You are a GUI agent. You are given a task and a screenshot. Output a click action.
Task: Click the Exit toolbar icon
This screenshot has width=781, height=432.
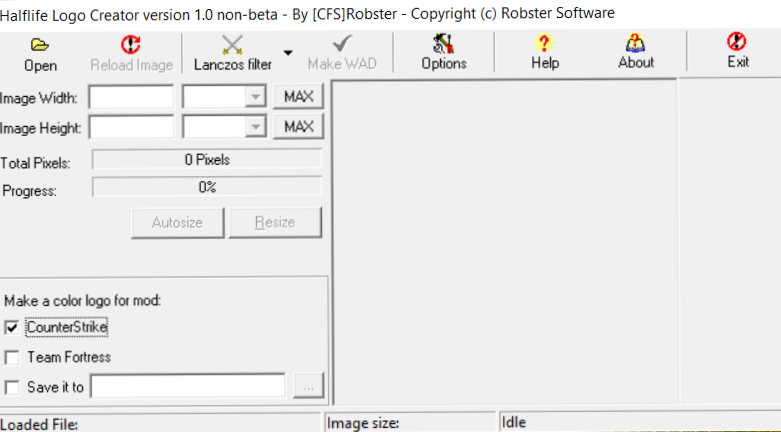(x=737, y=42)
